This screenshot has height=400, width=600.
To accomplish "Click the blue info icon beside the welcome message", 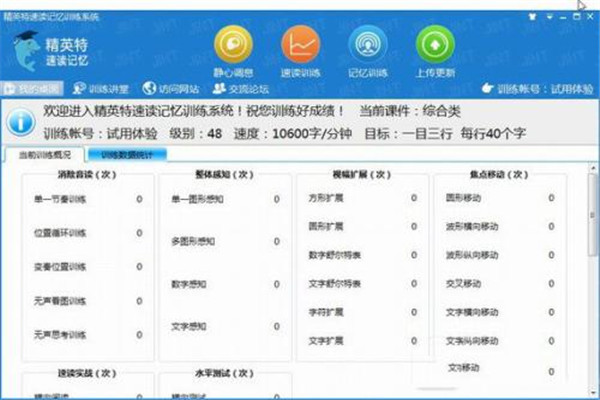I will [21, 122].
